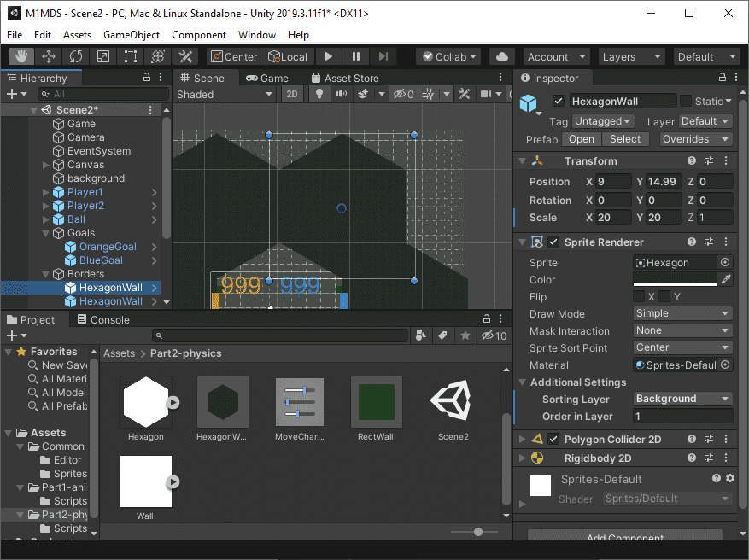
Task: Toggle Flip X checkbox
Action: (639, 296)
